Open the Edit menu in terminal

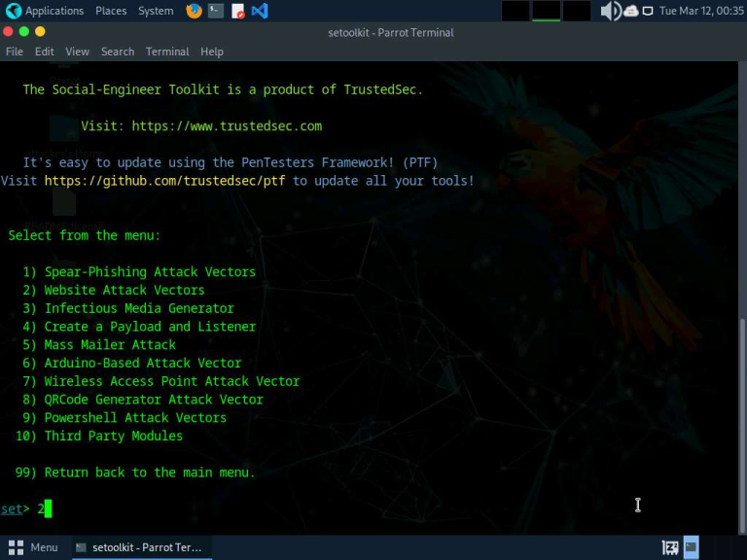coord(45,52)
